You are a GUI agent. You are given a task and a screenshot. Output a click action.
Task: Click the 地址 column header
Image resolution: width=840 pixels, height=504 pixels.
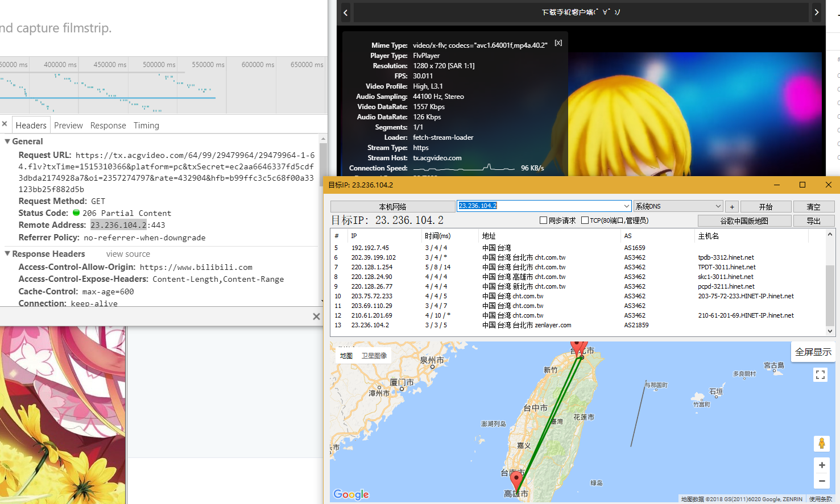[489, 236]
